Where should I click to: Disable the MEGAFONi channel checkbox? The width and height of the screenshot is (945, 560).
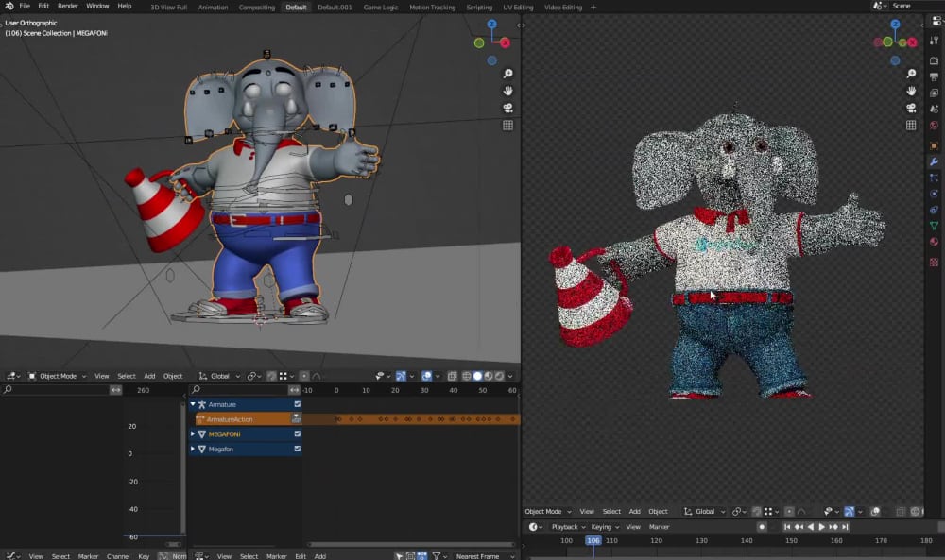tap(297, 434)
